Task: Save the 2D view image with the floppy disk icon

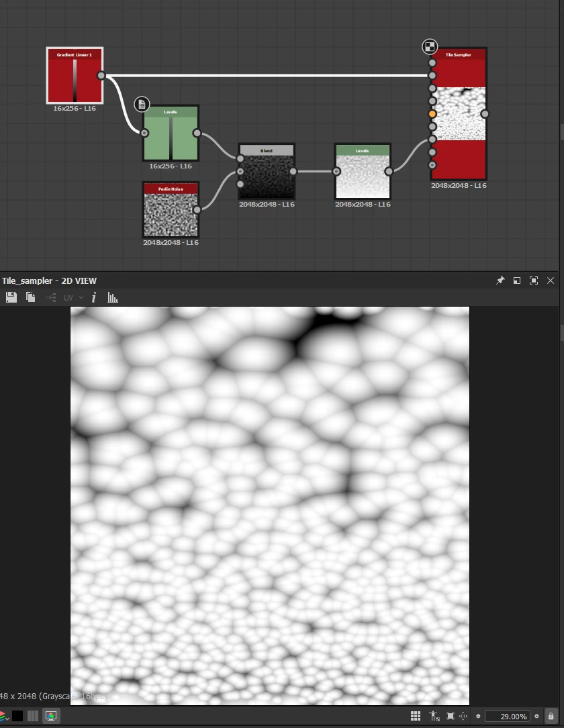Action: pyautogui.click(x=11, y=297)
